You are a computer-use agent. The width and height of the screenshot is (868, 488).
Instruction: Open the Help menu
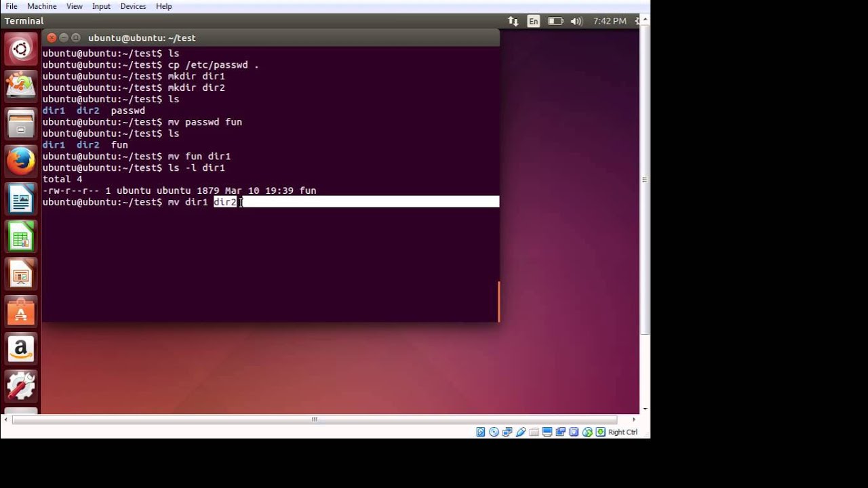click(x=164, y=6)
